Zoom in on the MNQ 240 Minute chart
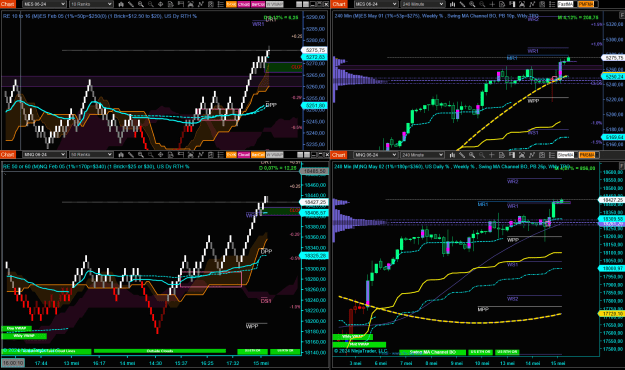Screen dimensions: 625x370 tap(472, 155)
